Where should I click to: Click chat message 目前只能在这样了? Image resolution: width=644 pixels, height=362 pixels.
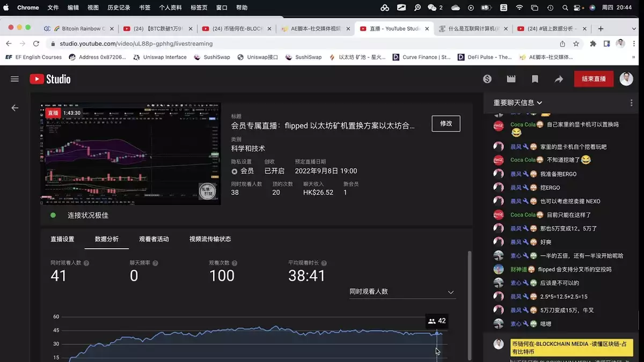[x=569, y=215]
